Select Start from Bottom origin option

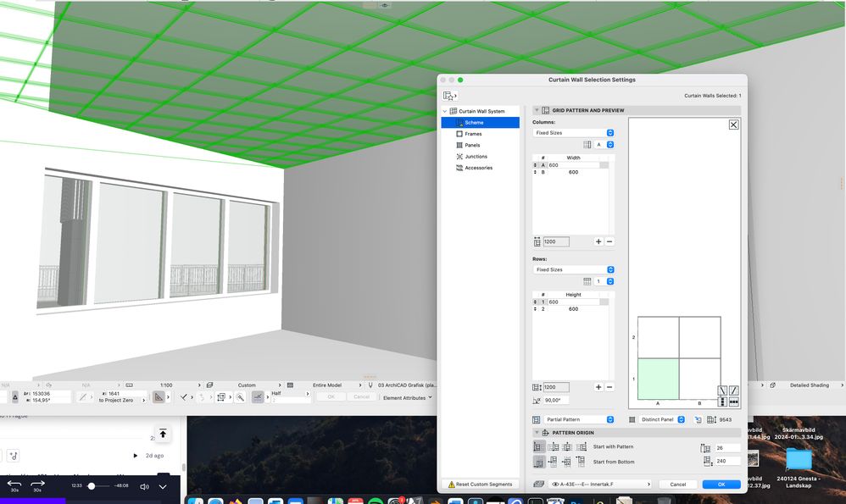[538, 462]
